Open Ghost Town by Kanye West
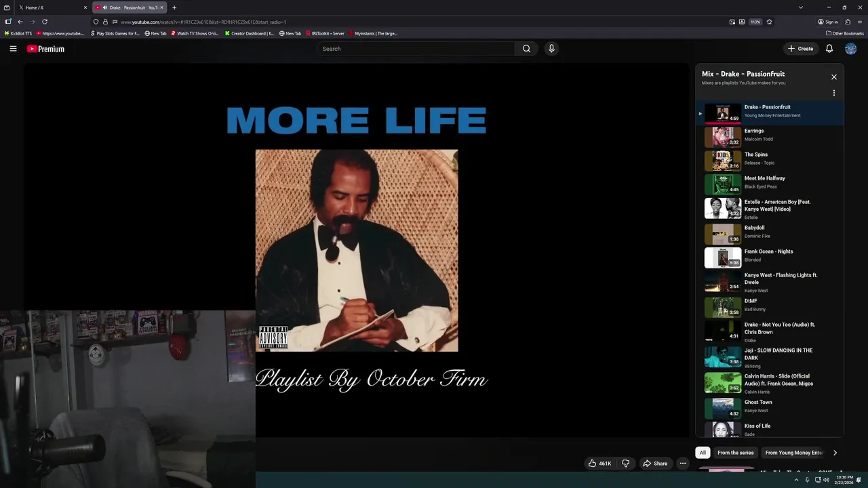Image resolution: width=868 pixels, height=488 pixels. (770, 407)
